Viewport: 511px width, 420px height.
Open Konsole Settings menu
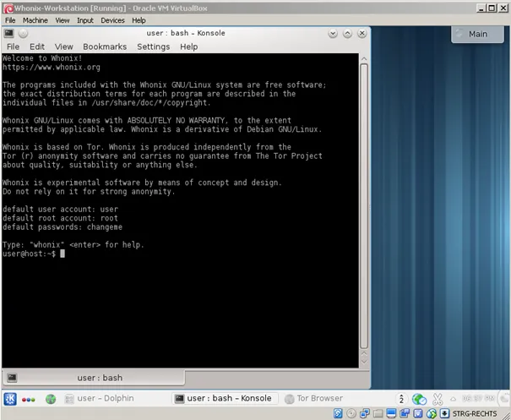point(154,46)
